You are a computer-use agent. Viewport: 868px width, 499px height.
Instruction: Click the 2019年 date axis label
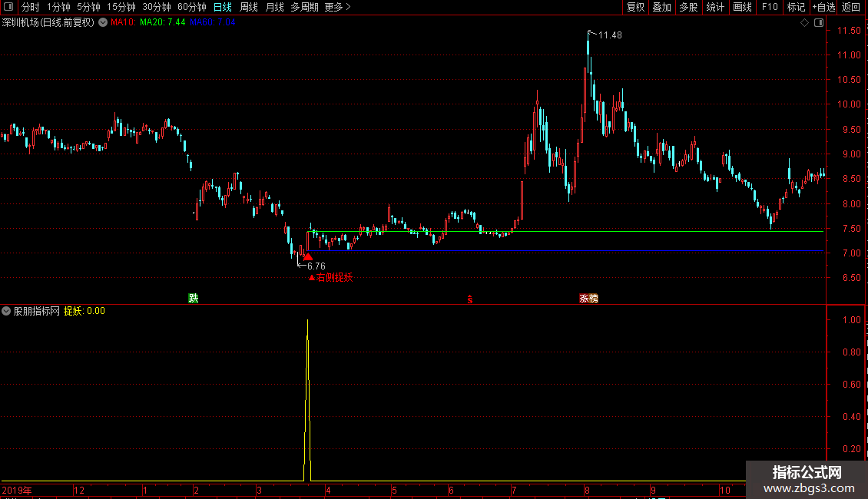click(x=17, y=490)
